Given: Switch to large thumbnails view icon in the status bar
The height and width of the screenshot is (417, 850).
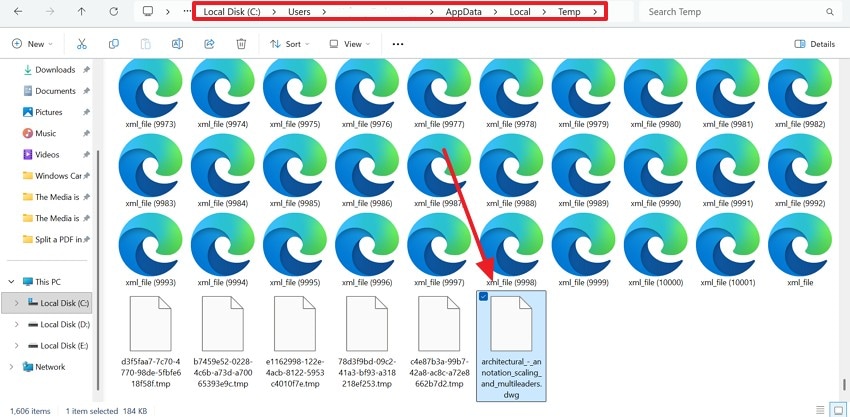Looking at the screenshot, I should point(839,410).
